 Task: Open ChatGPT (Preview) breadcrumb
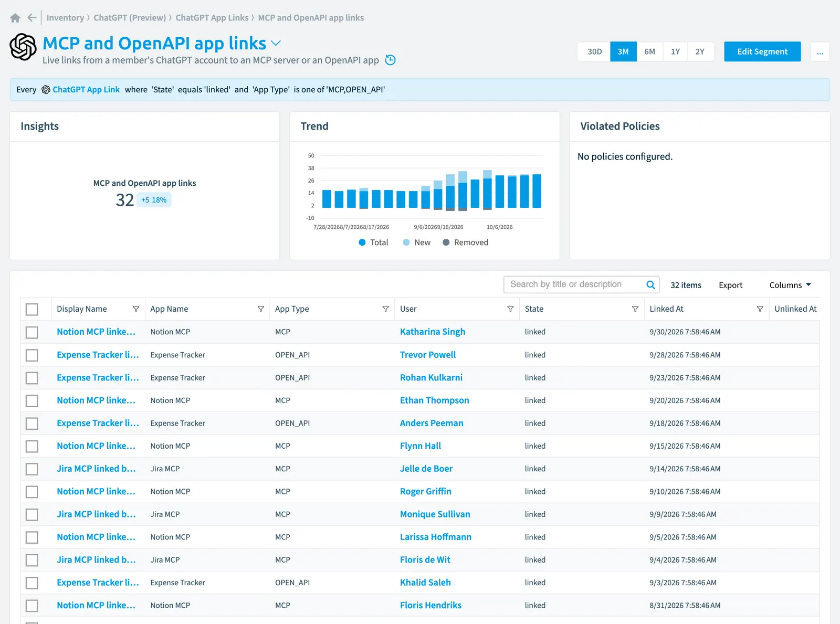[x=130, y=18]
